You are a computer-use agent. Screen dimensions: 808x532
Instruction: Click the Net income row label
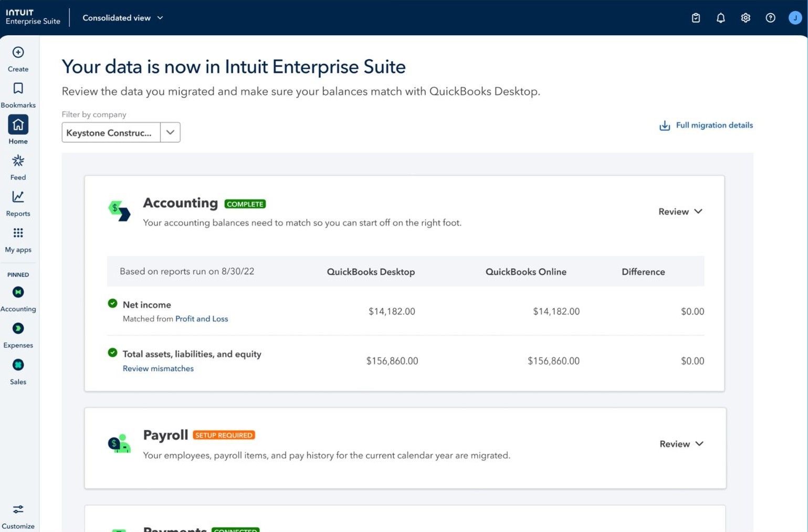coord(146,304)
